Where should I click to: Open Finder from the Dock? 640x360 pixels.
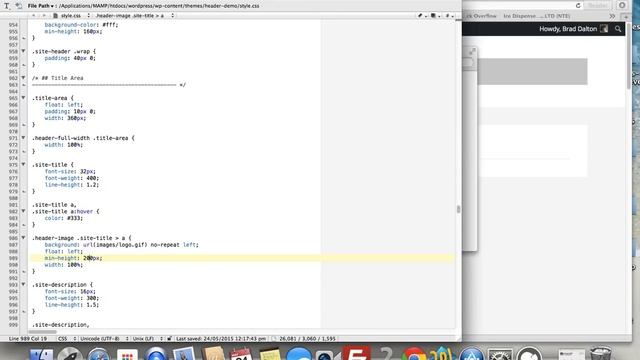pyautogui.click(x=41, y=354)
